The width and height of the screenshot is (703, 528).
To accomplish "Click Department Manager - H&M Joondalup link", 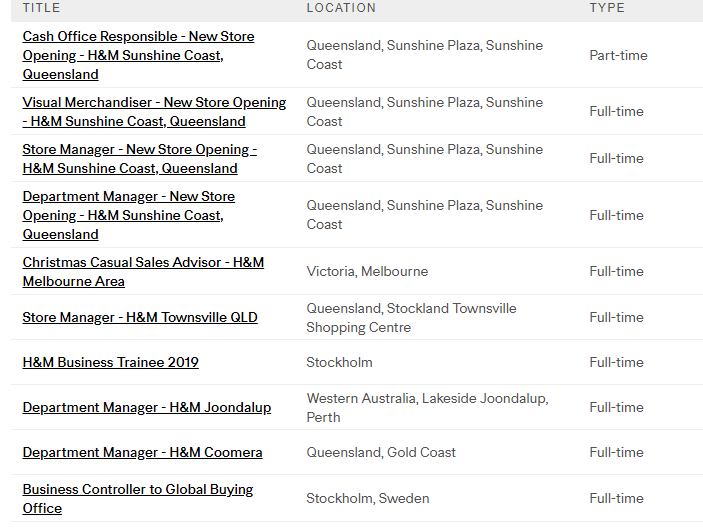I will click(x=146, y=407).
